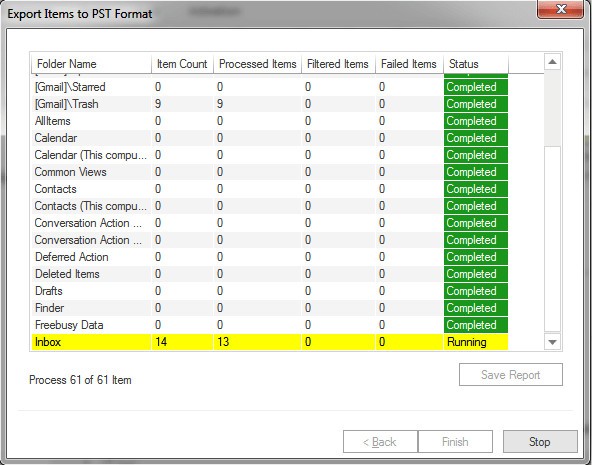Select the [Gmail]\Trash folder row
The width and height of the screenshot is (592, 465).
pos(270,104)
